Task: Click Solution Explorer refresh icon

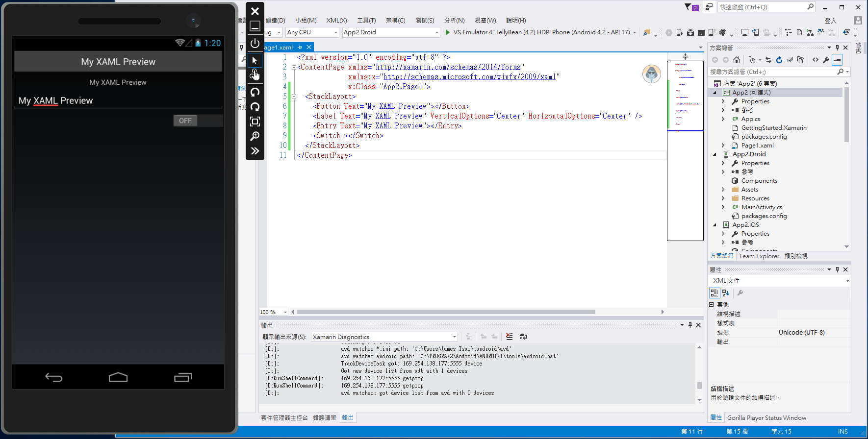Action: click(x=779, y=60)
